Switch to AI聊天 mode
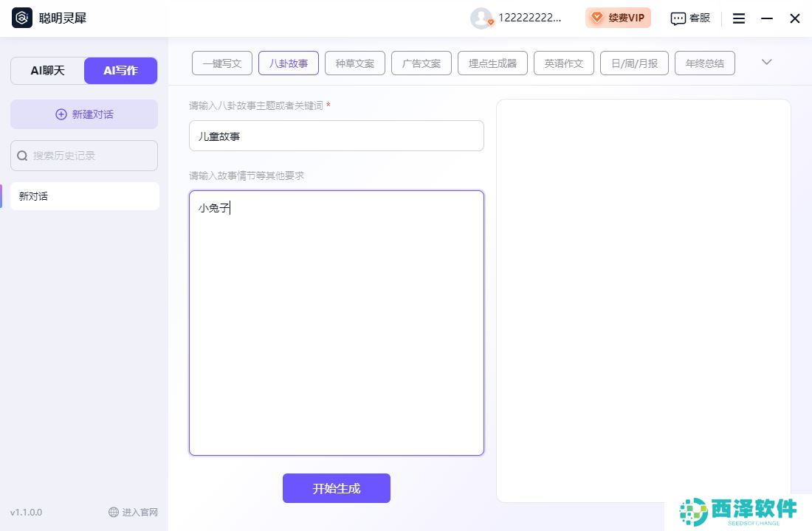 [48, 70]
